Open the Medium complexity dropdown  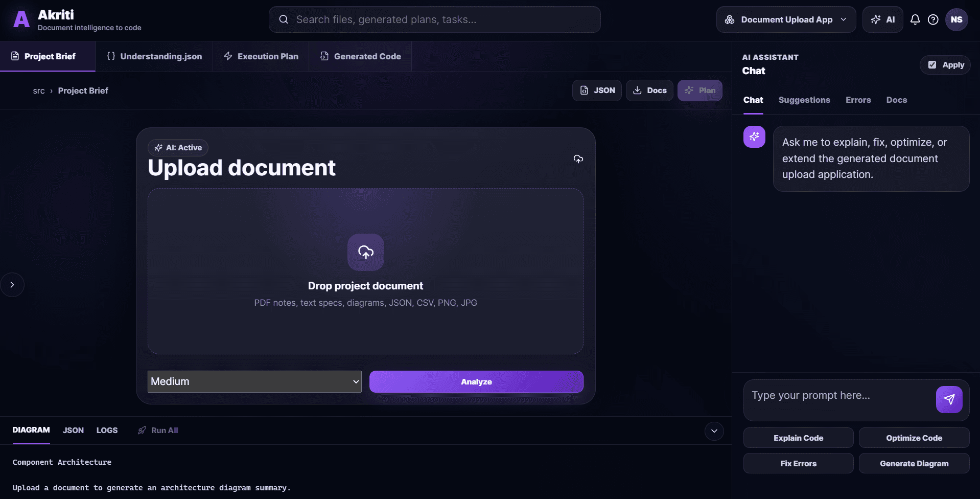tap(254, 381)
